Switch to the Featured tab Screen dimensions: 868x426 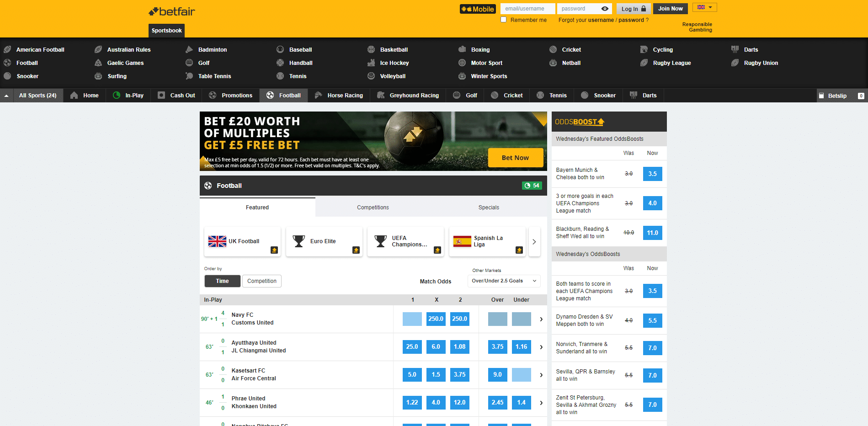pyautogui.click(x=257, y=208)
